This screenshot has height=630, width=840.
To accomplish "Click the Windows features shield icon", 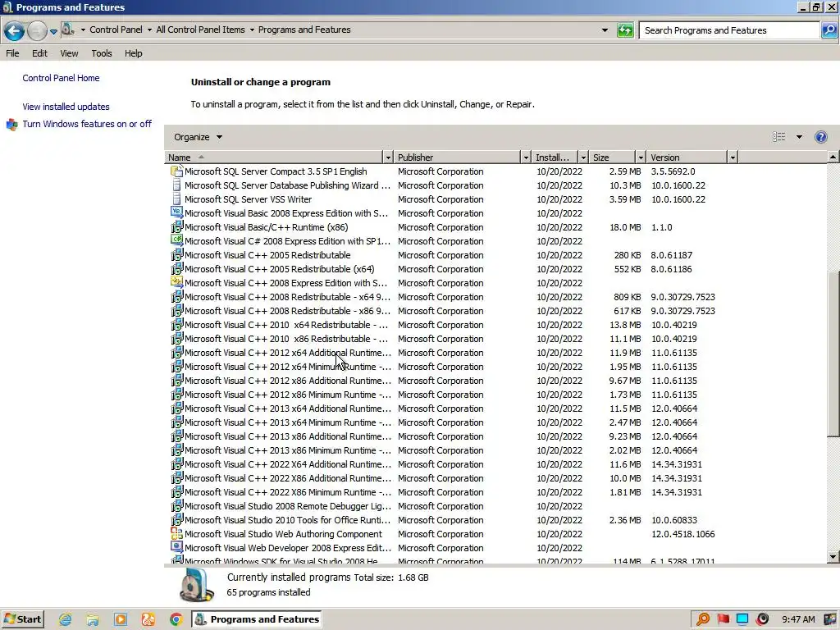I will (11, 125).
